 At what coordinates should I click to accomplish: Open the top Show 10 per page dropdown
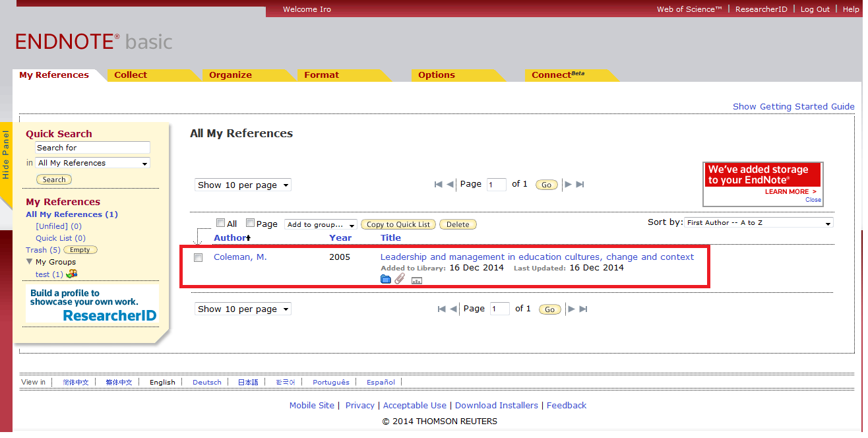coord(243,185)
